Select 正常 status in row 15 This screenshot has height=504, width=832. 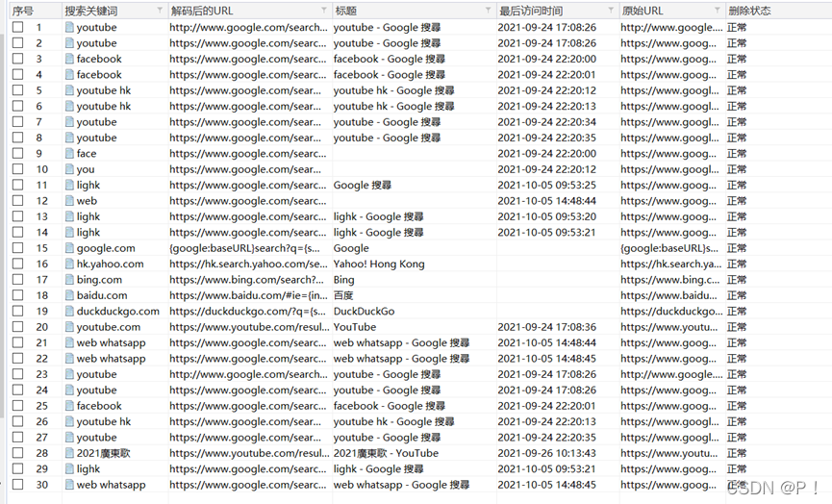click(x=737, y=248)
